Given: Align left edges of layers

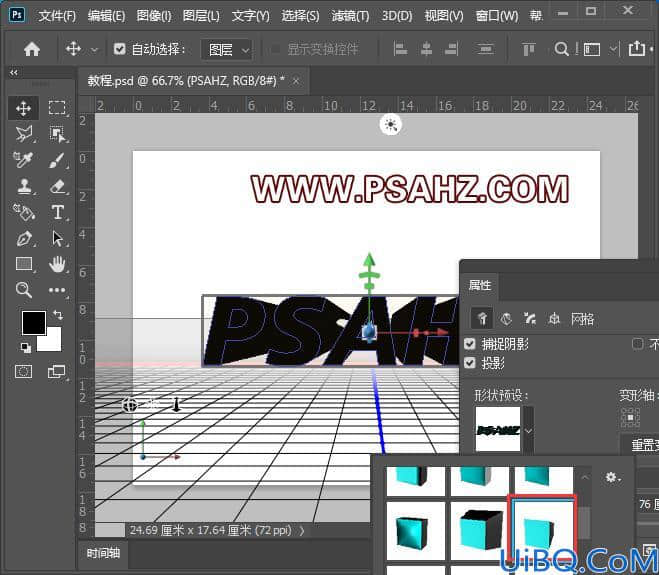Looking at the screenshot, I should click(400, 49).
